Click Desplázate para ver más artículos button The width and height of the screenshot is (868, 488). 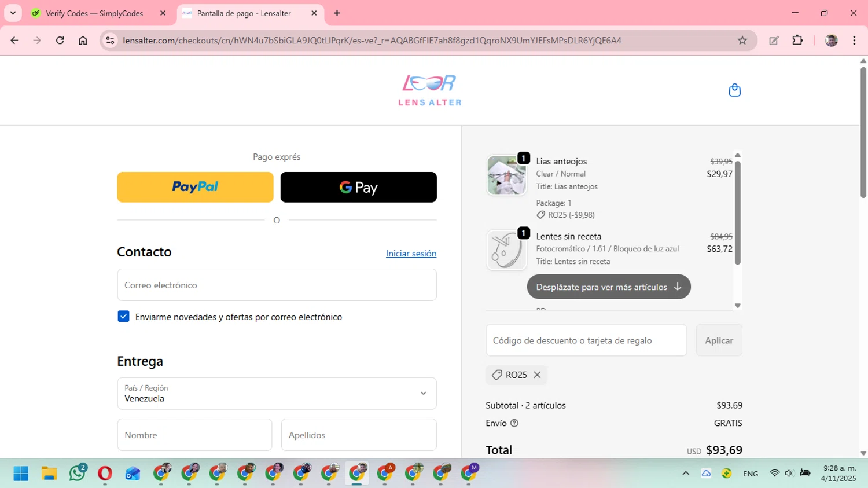click(x=609, y=287)
